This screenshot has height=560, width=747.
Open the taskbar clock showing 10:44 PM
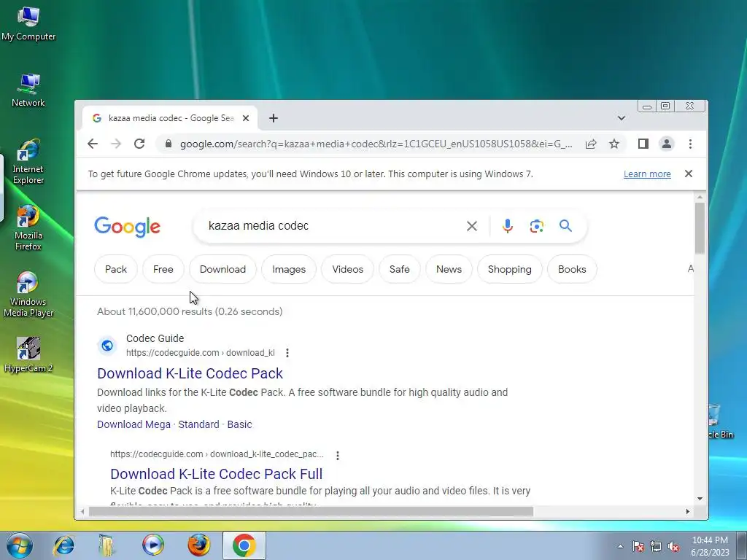click(x=710, y=546)
